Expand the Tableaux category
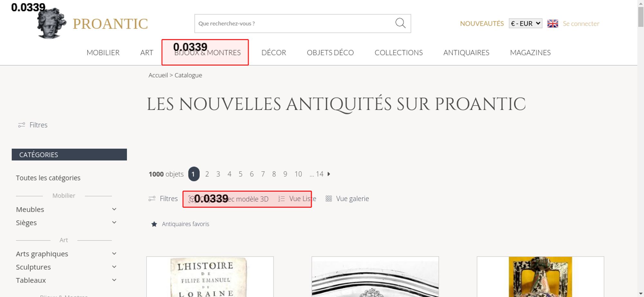644x297 pixels. click(x=114, y=280)
